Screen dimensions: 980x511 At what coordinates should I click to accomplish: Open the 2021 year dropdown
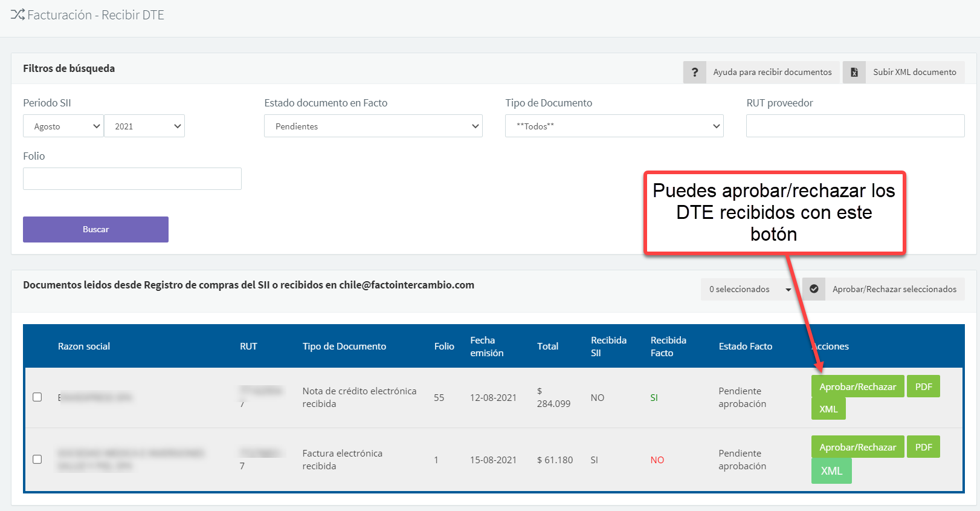[x=144, y=126]
